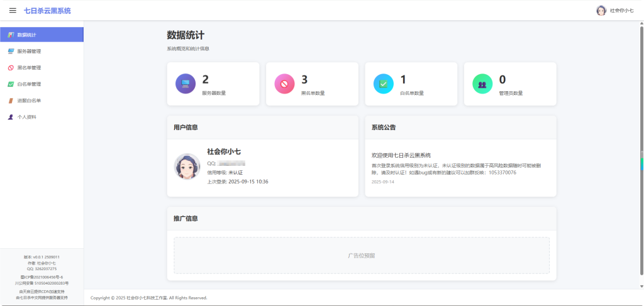
Task: Click the 作者: 社会你小七 footer text
Action: (x=42, y=263)
